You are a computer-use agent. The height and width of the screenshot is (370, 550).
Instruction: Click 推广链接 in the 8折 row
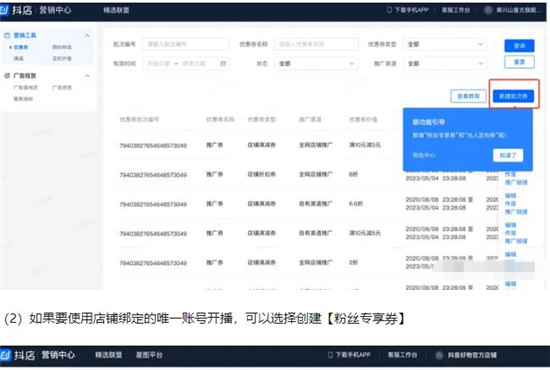[x=516, y=182]
